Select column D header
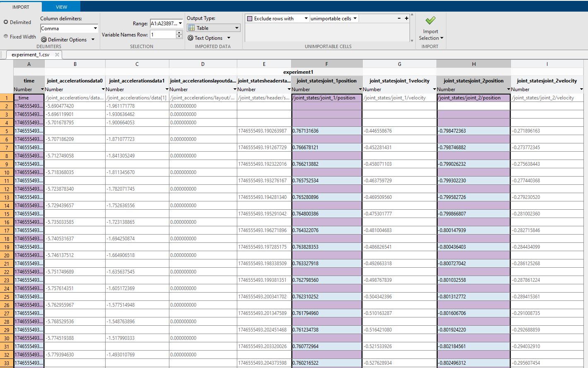The image size is (588, 368). 203,64
